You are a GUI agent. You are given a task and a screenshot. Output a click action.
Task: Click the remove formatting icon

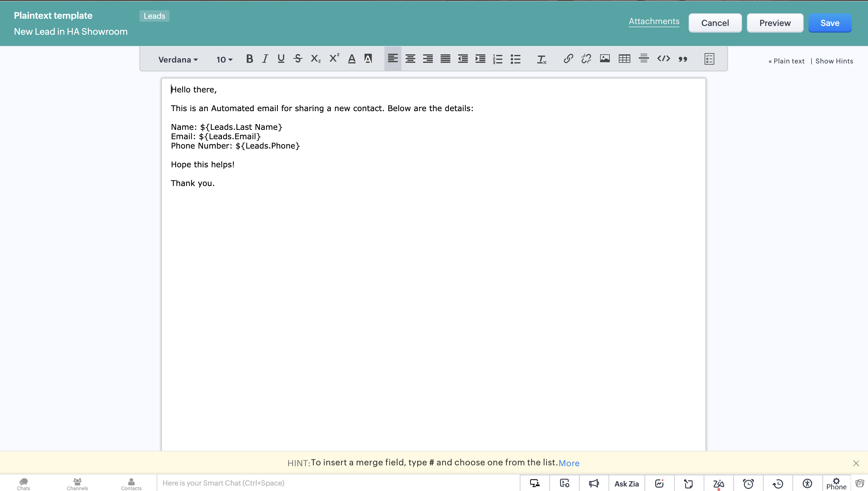542,59
